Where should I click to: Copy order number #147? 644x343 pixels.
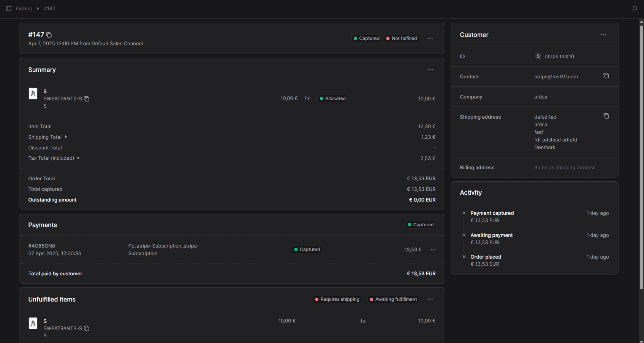[x=49, y=35]
